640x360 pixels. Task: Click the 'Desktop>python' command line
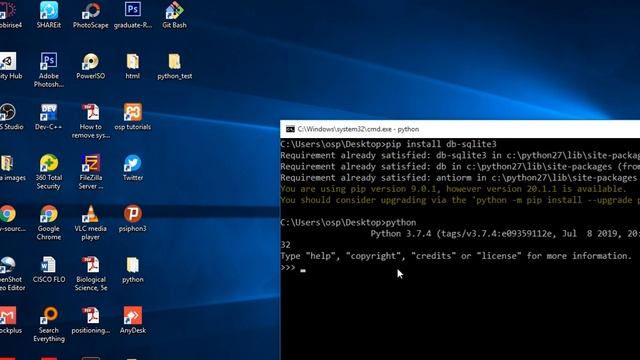(348, 222)
